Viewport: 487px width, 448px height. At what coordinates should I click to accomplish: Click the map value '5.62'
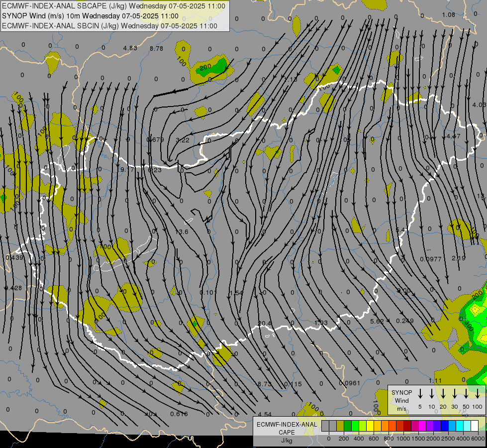377,322
